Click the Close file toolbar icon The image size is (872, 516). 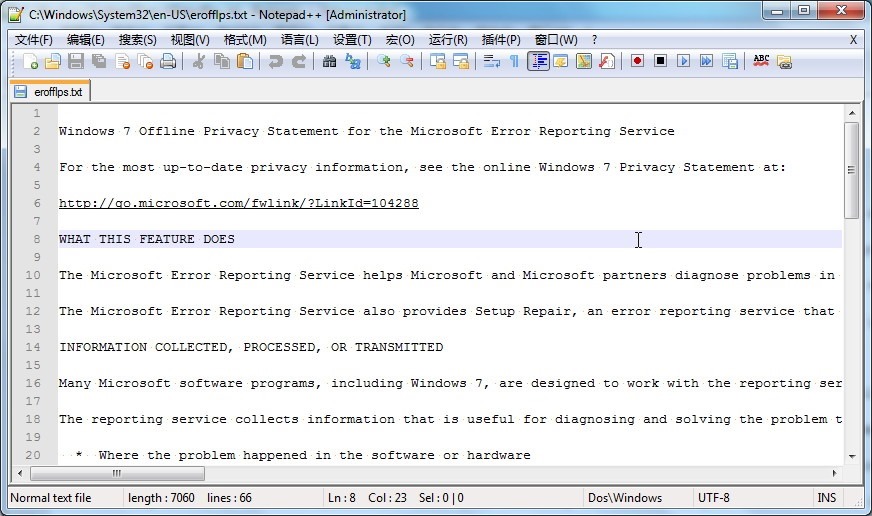pos(122,61)
